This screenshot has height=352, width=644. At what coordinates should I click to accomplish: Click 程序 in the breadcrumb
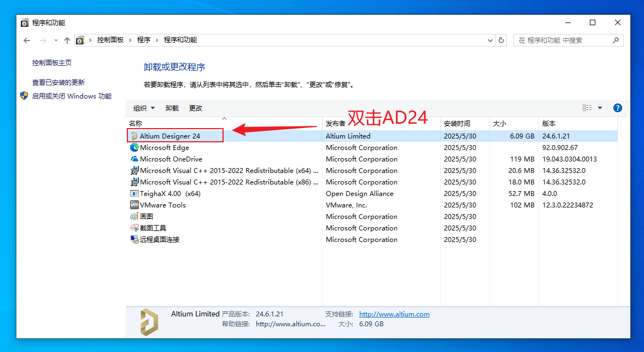click(144, 40)
